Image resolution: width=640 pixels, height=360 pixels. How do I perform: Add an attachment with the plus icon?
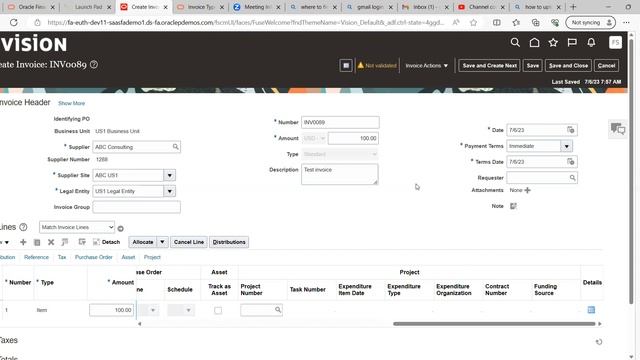coord(527,190)
